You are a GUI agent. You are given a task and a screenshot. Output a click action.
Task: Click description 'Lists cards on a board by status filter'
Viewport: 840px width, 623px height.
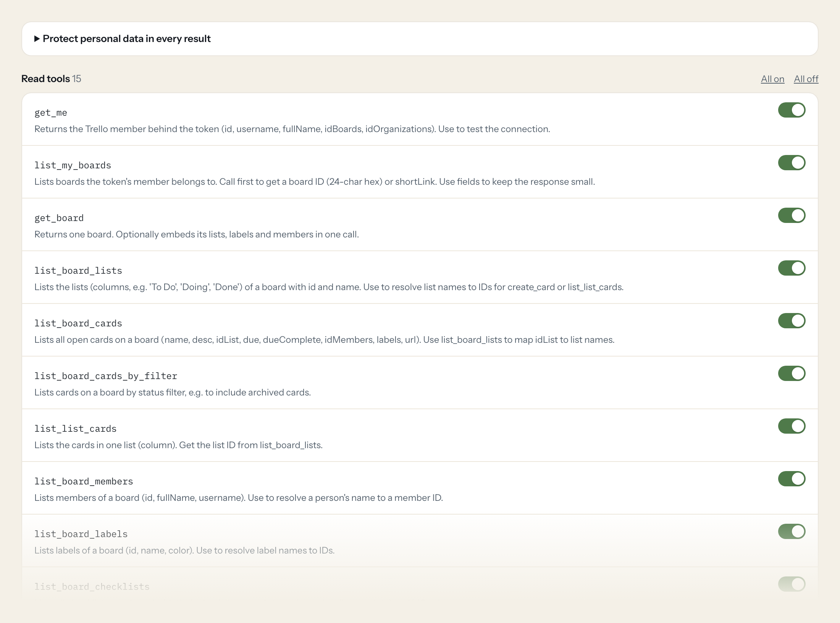[x=173, y=392]
